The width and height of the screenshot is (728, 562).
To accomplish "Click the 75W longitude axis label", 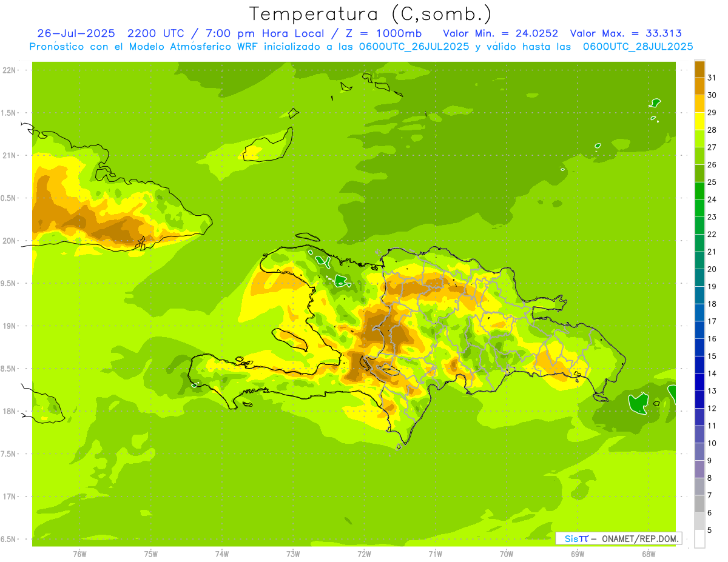I will [x=151, y=554].
